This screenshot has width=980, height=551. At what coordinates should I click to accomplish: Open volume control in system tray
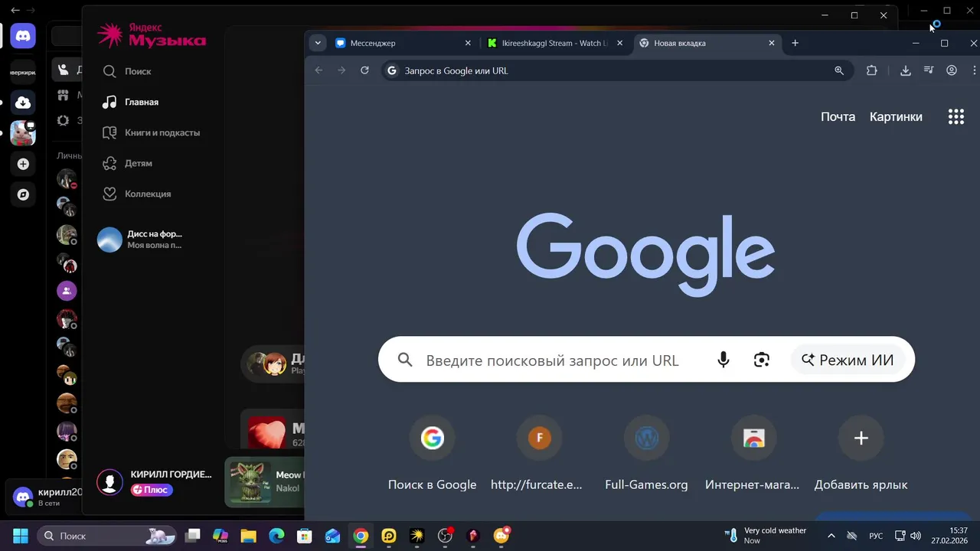point(916,536)
